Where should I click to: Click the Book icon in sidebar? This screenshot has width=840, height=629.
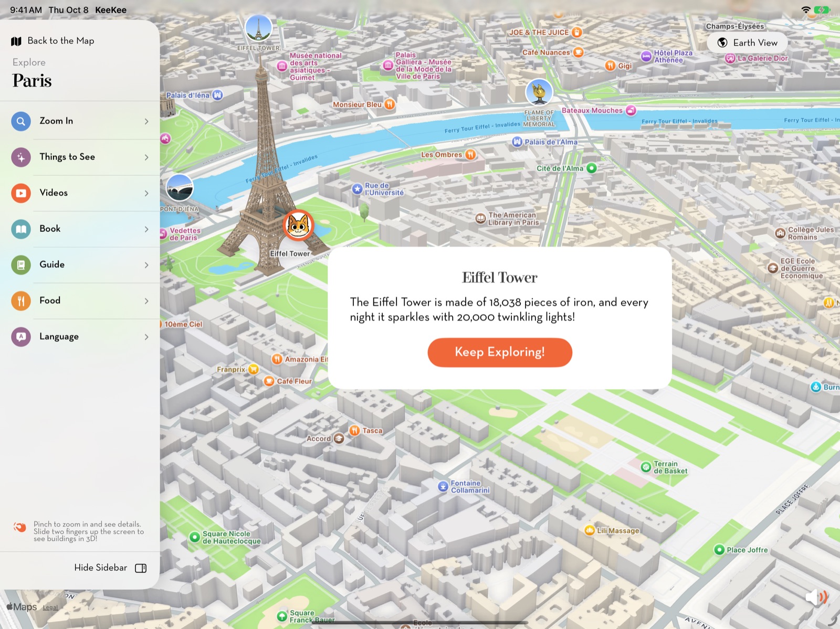coord(21,229)
